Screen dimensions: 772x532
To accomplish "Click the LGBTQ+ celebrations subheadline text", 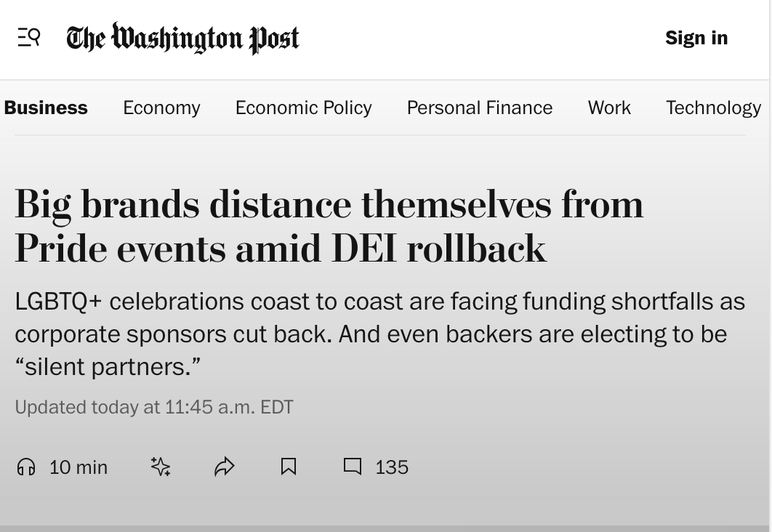I will [379, 334].
